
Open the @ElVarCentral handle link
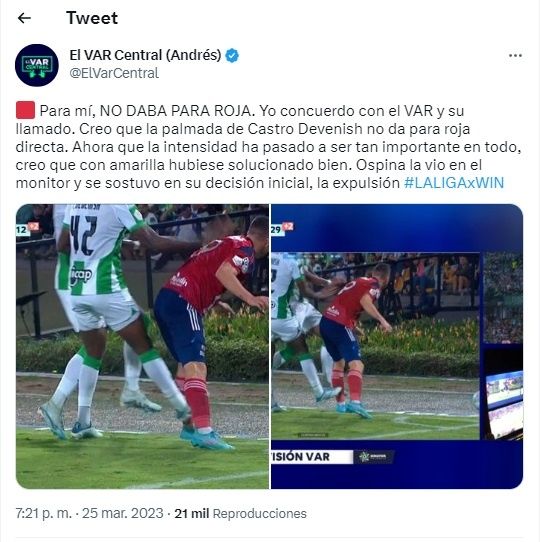click(114, 73)
